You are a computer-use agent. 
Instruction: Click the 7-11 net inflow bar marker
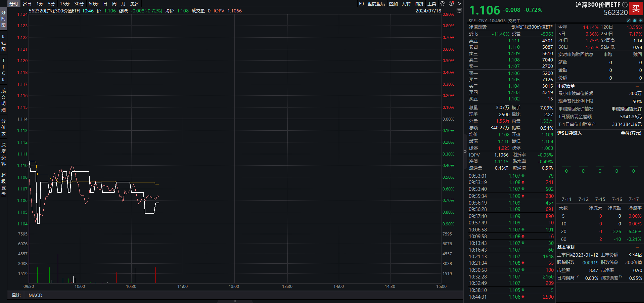566,167
